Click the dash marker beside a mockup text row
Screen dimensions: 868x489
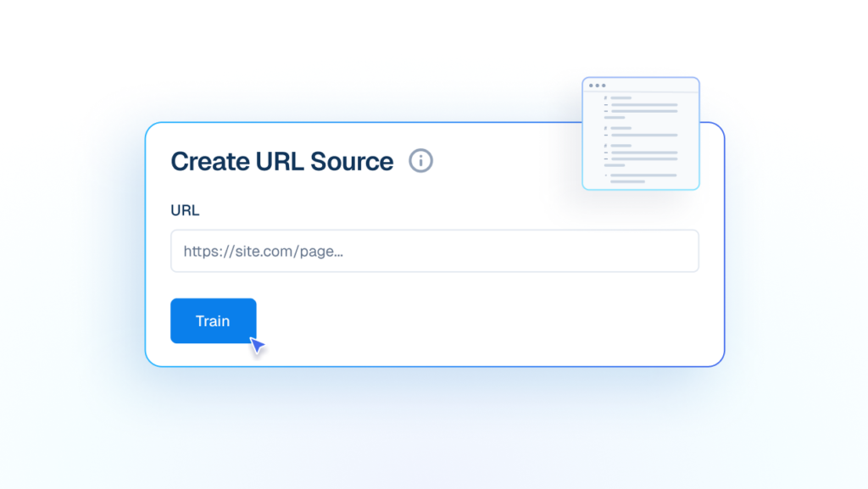(x=606, y=104)
